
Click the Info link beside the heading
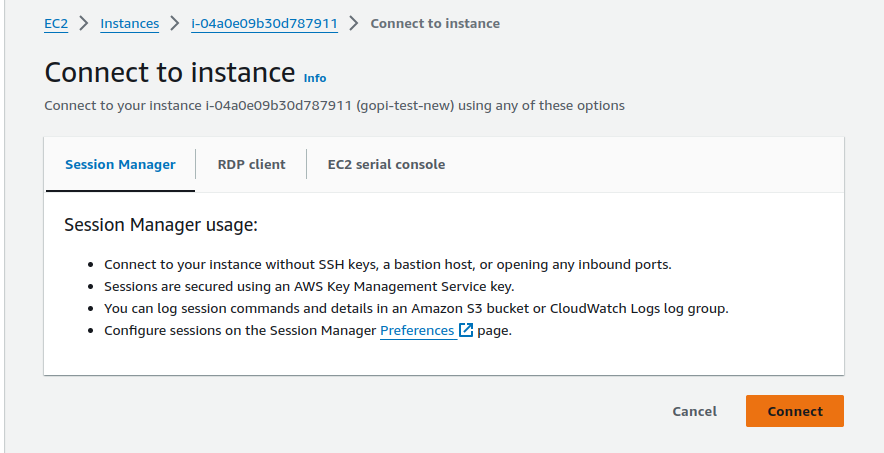tap(315, 78)
